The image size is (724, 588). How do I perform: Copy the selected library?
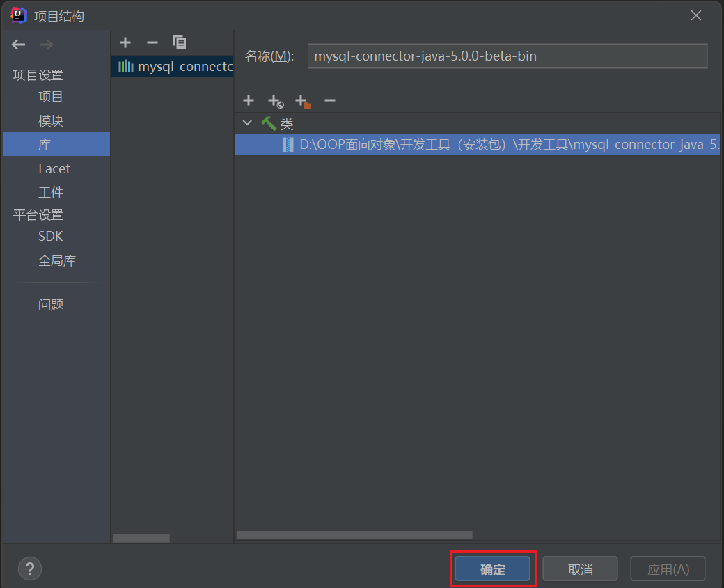click(179, 42)
